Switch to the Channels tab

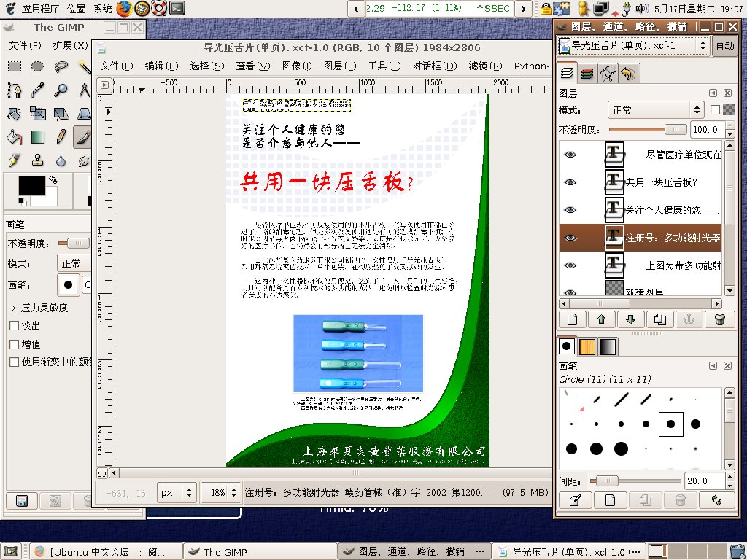click(587, 74)
